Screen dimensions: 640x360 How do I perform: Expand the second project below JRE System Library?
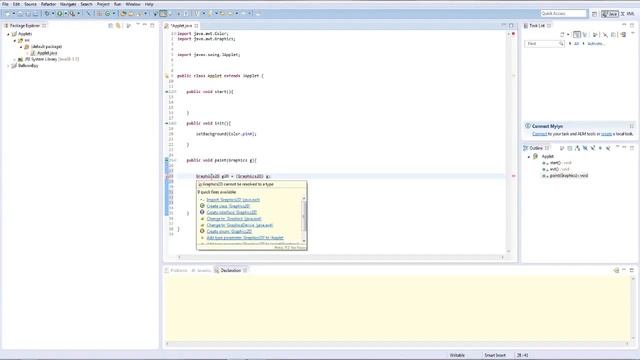8,66
